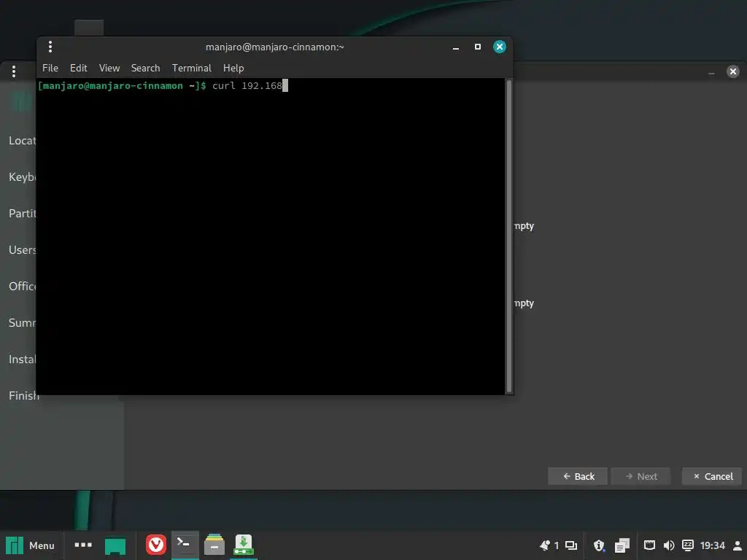Show desktop via green panel icon
747x560 pixels.
point(115,545)
